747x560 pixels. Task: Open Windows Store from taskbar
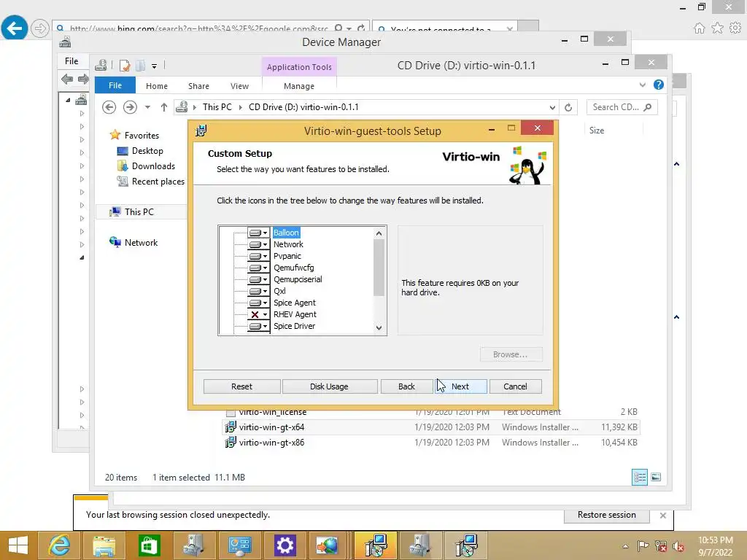(x=149, y=545)
